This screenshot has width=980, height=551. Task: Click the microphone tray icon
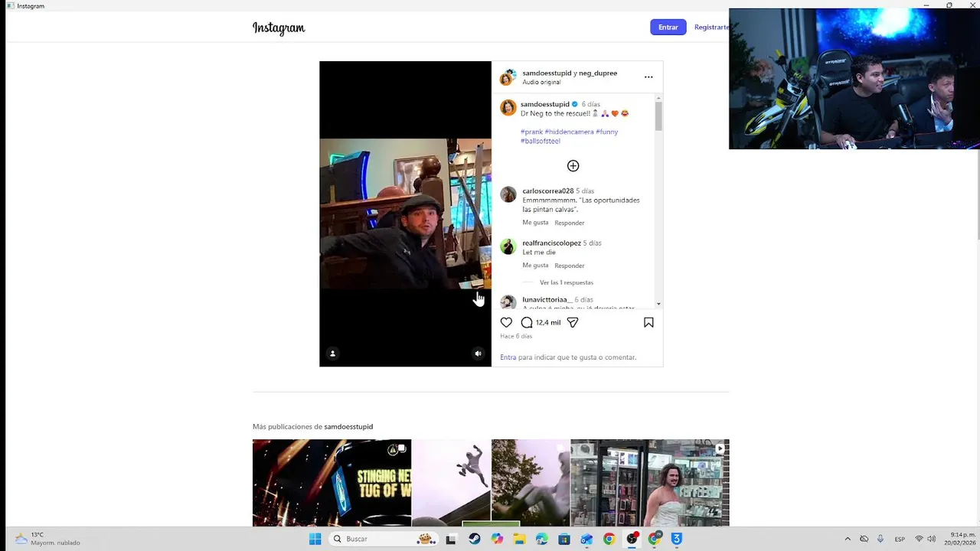coord(880,539)
